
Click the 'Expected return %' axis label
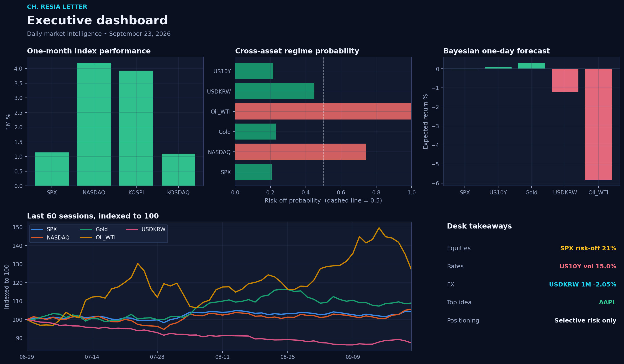pos(425,121)
